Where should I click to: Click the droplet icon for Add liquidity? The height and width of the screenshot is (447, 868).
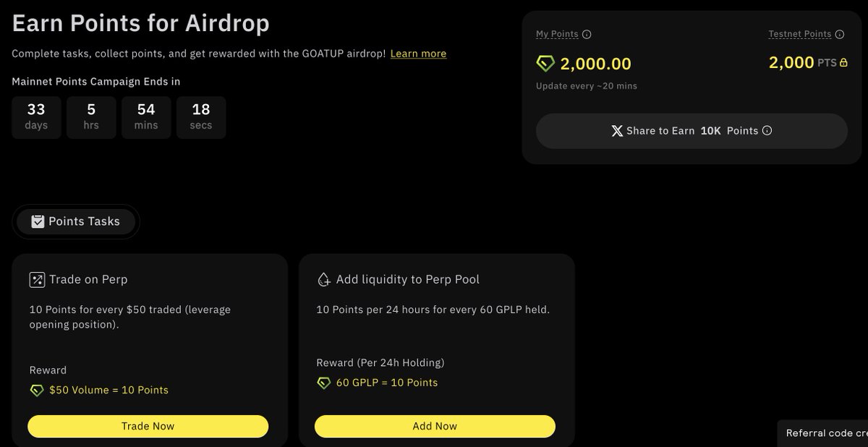tap(323, 279)
